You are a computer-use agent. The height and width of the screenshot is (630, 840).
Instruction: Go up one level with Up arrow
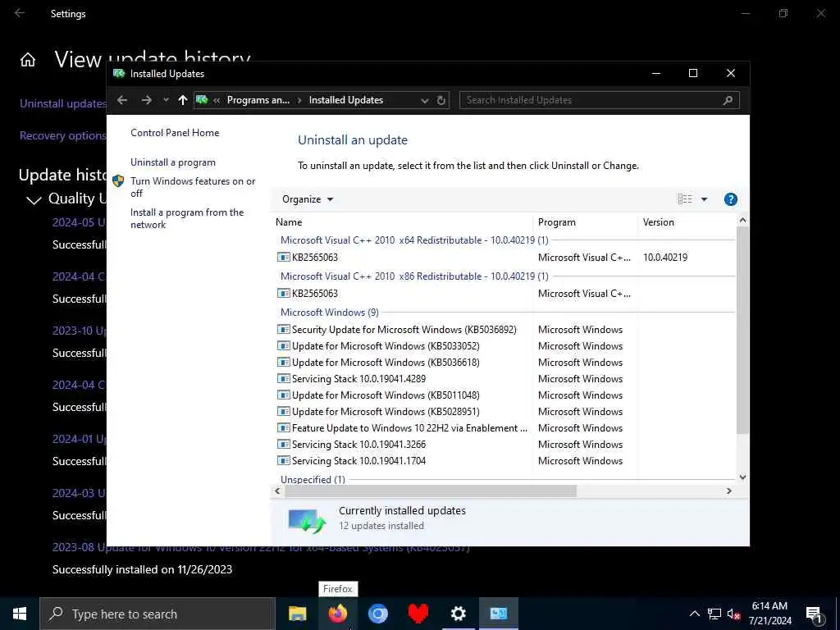click(x=183, y=100)
